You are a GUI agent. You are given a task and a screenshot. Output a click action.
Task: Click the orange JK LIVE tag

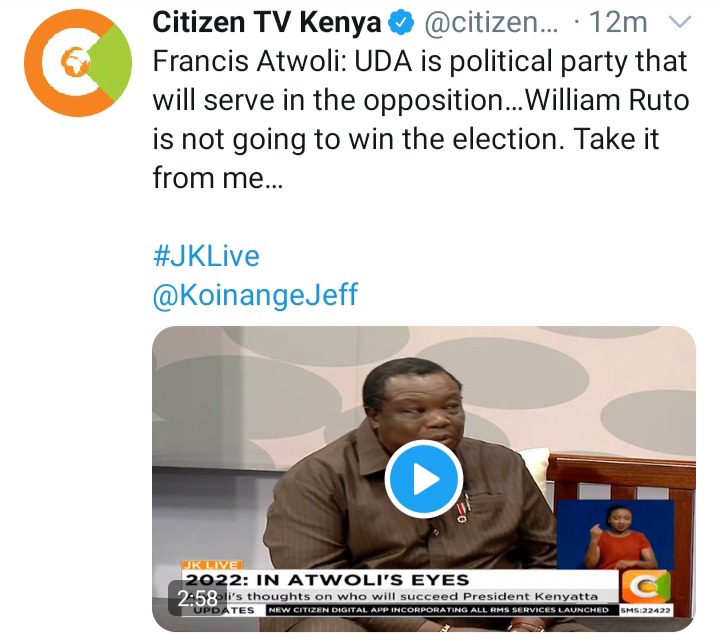pos(212,565)
